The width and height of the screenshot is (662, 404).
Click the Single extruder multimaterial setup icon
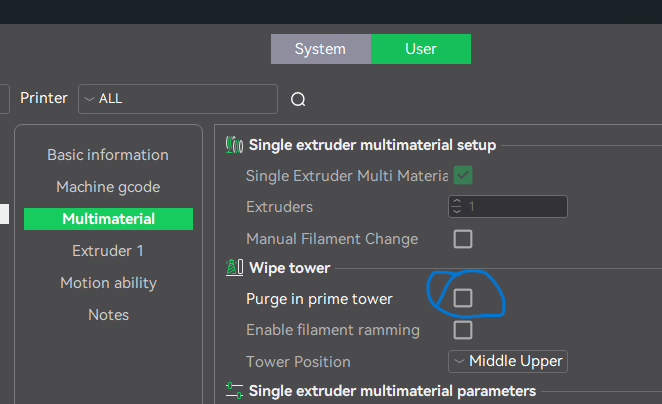point(235,145)
